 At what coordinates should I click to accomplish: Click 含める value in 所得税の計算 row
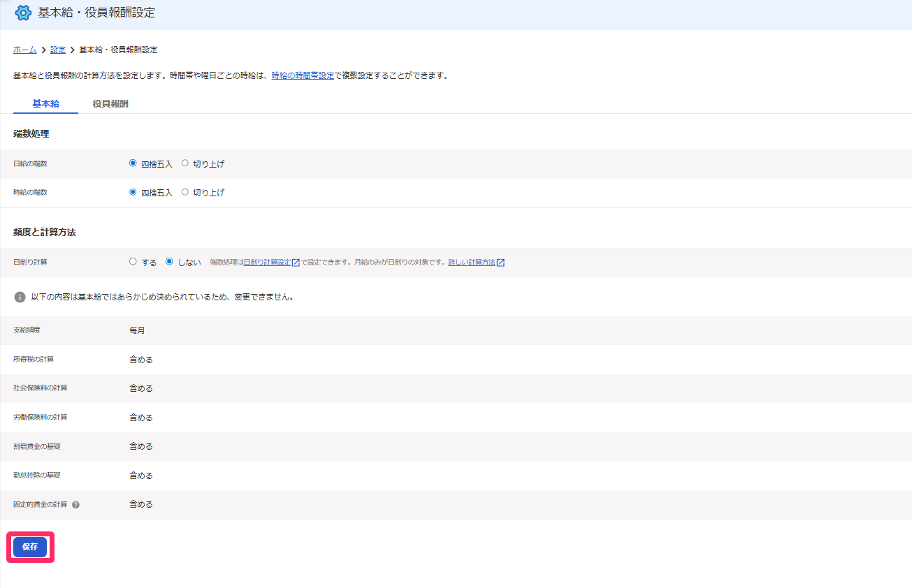coord(141,360)
